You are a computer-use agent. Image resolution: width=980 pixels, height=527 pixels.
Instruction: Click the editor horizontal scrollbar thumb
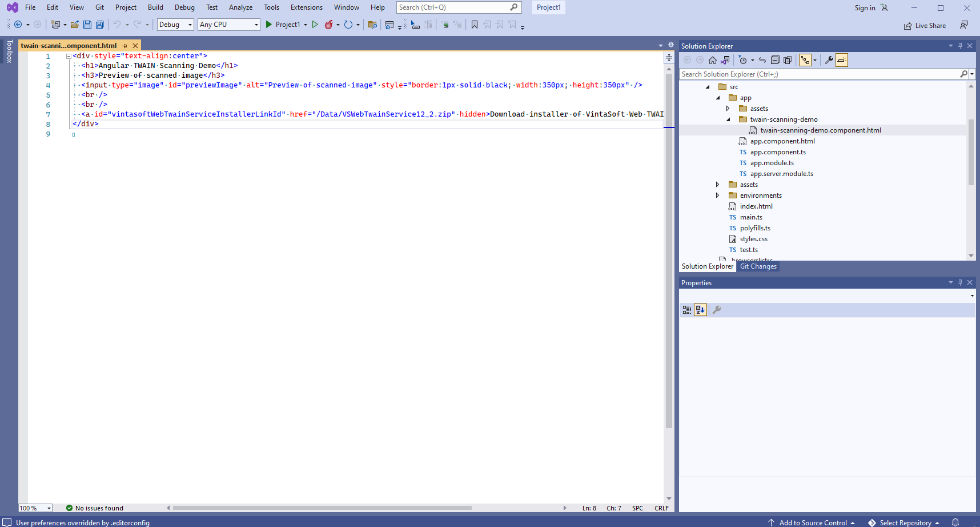pyautogui.click(x=322, y=508)
